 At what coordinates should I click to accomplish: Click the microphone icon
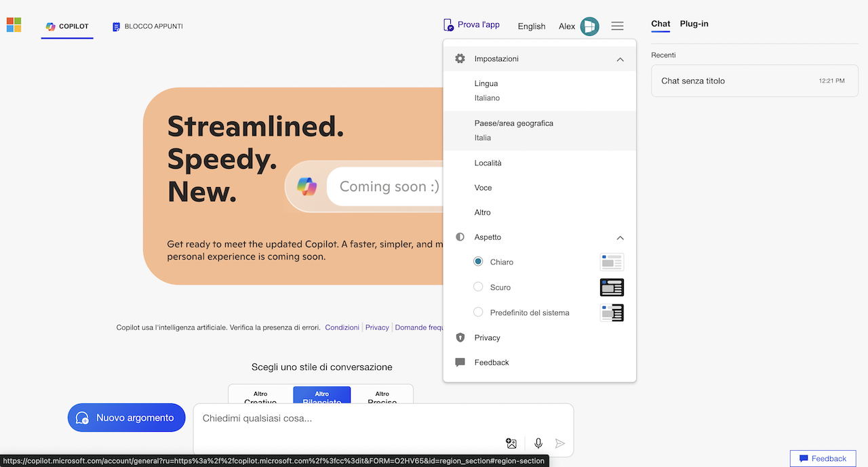[538, 443]
